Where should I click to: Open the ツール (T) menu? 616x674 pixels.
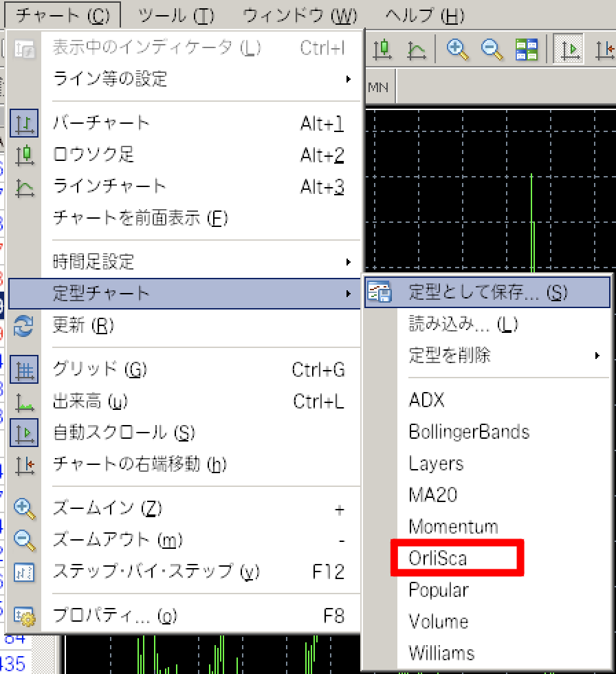(176, 14)
